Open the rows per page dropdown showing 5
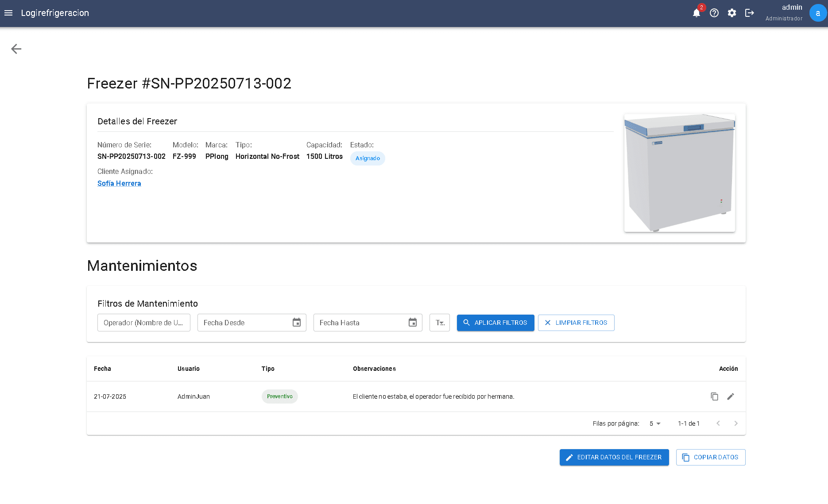 pyautogui.click(x=654, y=423)
